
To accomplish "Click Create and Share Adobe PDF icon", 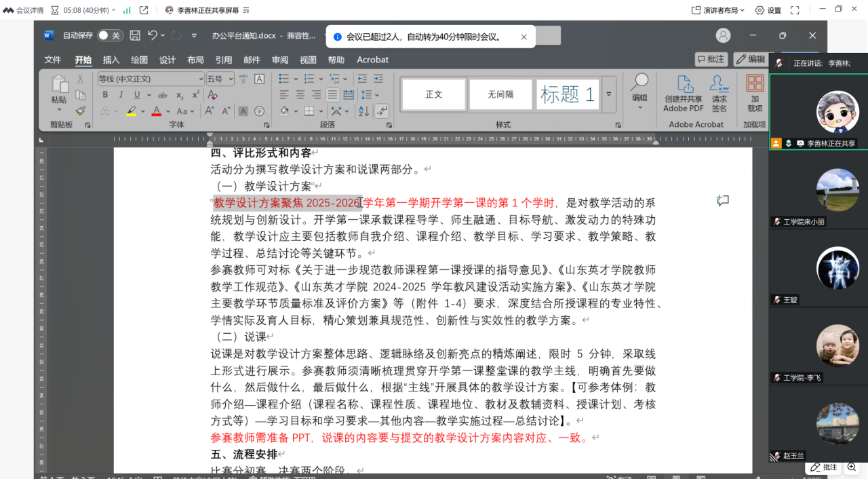I will pos(683,94).
